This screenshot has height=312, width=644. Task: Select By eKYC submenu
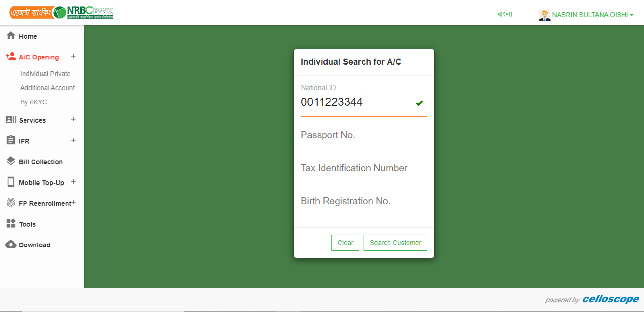pos(34,102)
